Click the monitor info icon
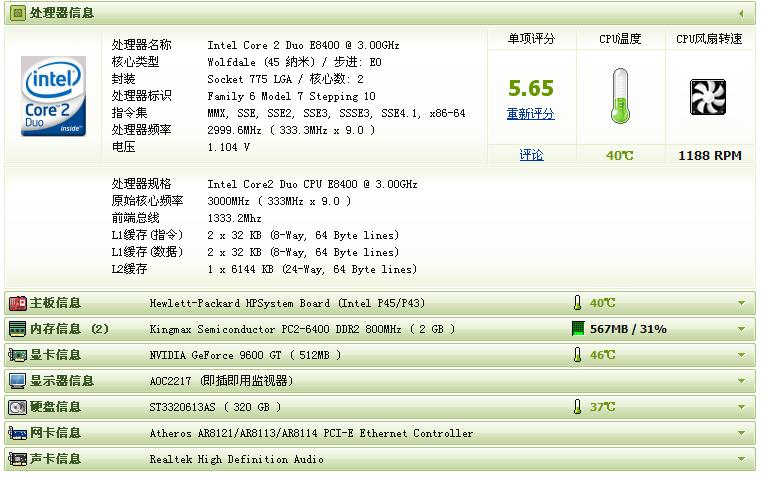765x479 pixels. point(18,381)
